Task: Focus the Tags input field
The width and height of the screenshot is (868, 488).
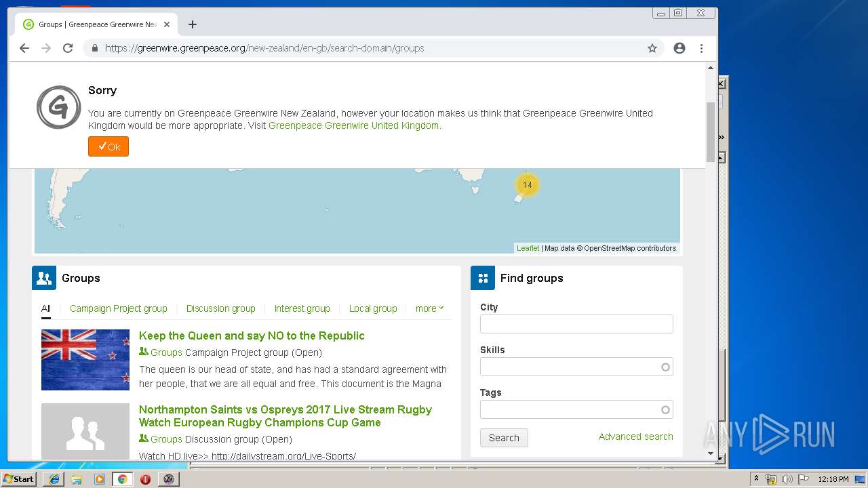Action: (x=576, y=409)
